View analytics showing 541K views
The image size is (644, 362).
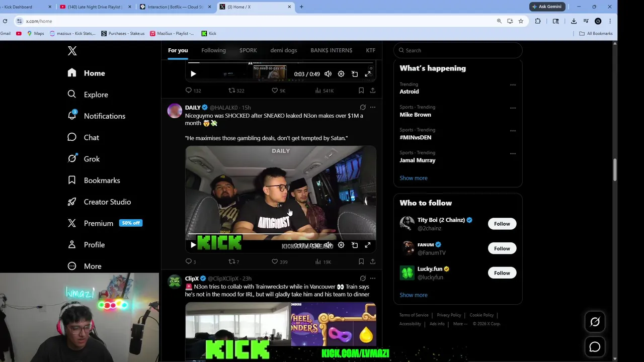pos(324,90)
